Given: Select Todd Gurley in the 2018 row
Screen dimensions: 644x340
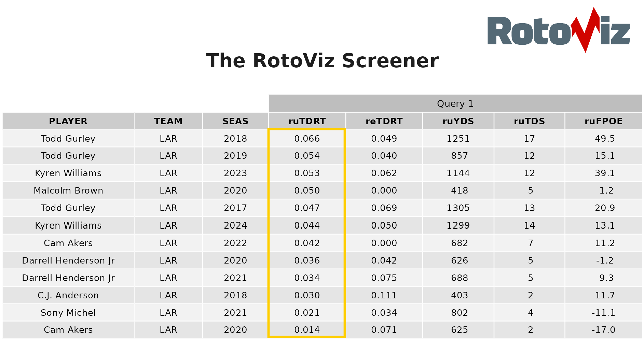Looking at the screenshot, I should 68,139.
